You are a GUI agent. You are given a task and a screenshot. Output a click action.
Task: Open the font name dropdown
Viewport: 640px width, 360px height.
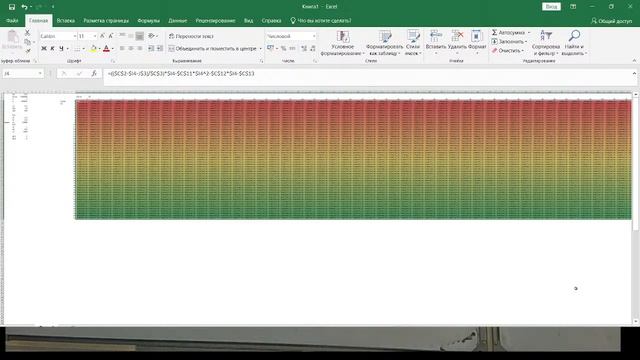pos(75,36)
